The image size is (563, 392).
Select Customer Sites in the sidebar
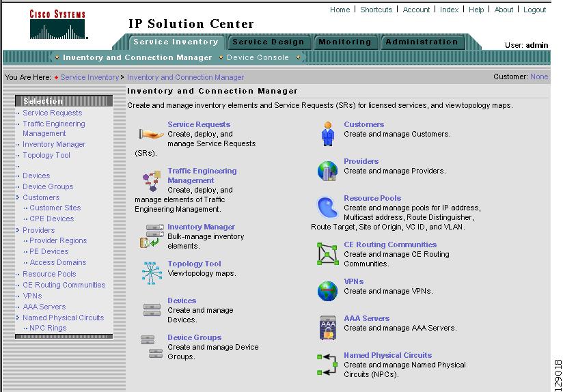(55, 208)
